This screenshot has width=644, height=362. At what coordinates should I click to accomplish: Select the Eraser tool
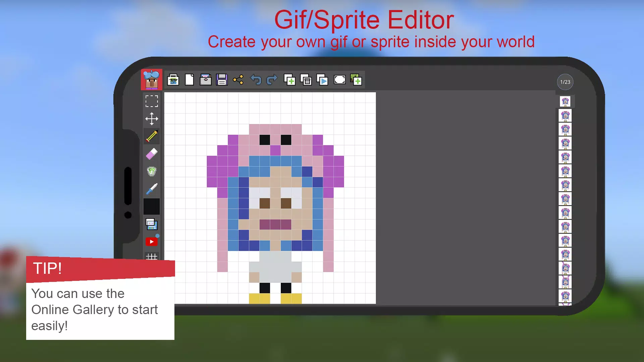point(152,154)
